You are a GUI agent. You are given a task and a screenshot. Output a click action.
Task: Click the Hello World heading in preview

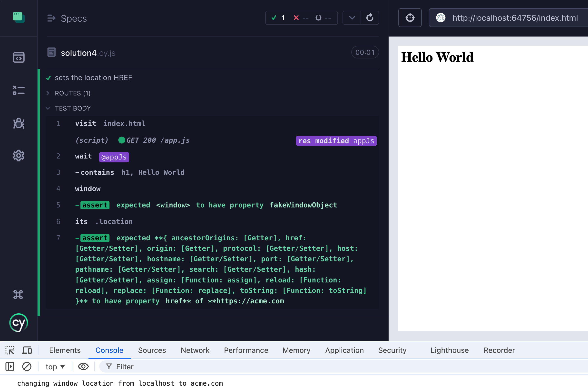click(x=437, y=57)
